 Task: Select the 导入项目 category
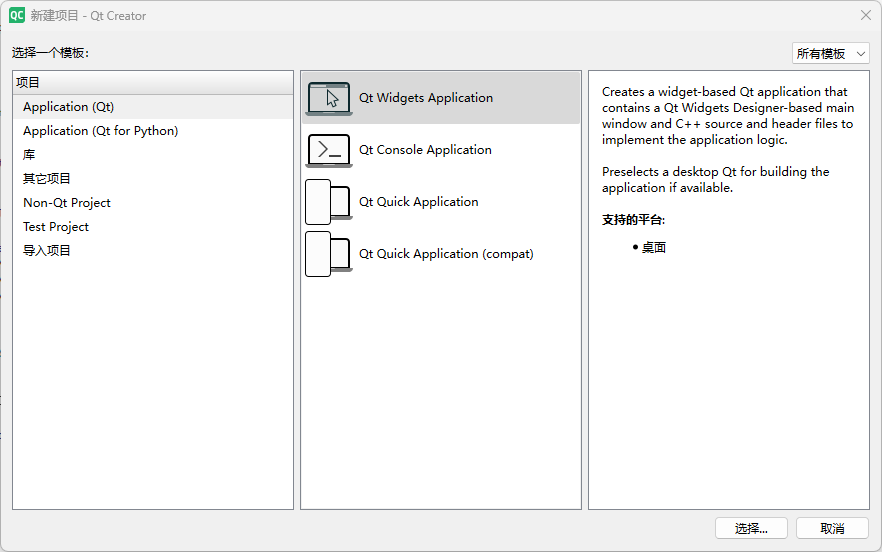[153, 250]
